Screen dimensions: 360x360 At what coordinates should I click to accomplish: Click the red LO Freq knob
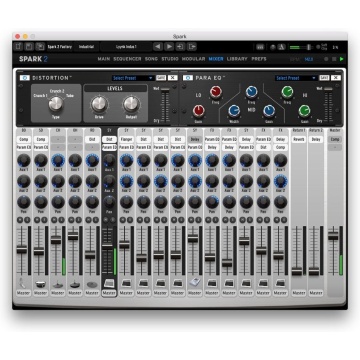(x=216, y=92)
